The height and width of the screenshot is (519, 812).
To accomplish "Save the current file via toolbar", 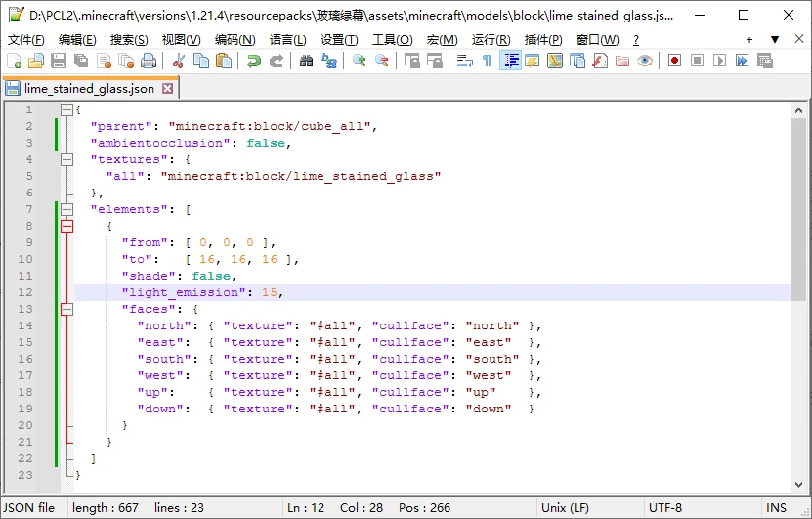I will click(x=58, y=62).
